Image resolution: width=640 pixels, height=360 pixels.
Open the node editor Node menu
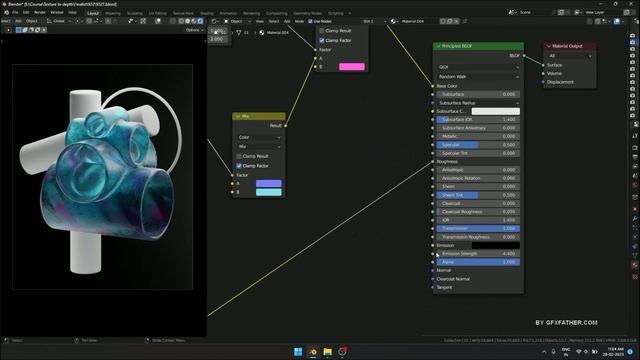(x=299, y=21)
